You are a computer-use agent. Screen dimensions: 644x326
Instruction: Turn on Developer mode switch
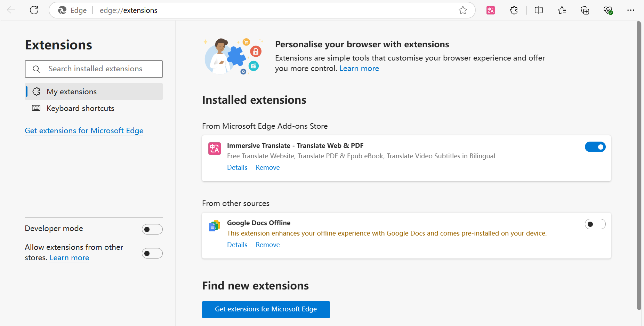point(152,229)
